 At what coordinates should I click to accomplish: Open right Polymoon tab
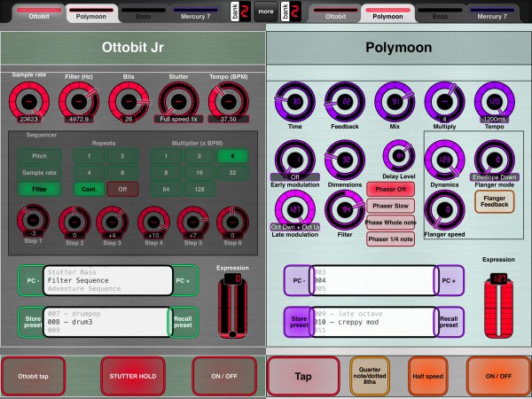click(387, 14)
